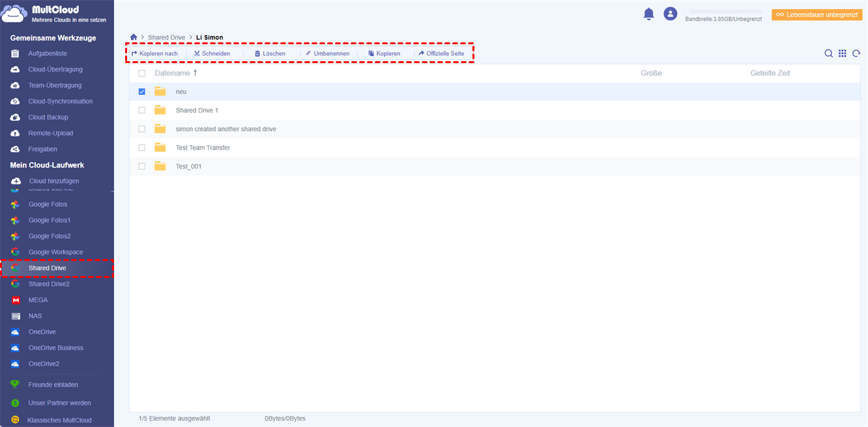
Task: Check simon created another shared drive checkbox
Action: click(x=142, y=129)
